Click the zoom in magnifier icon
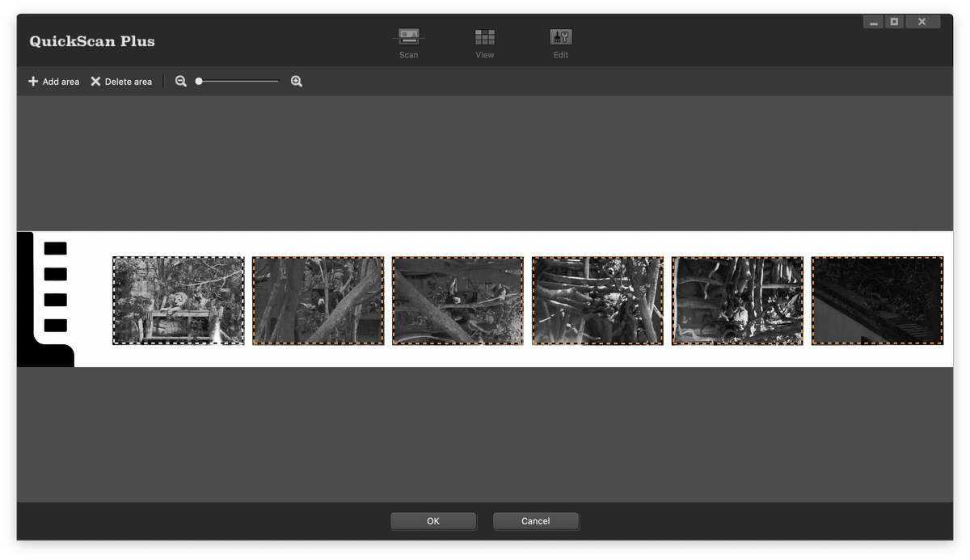The width and height of the screenshot is (970, 560). 297,82
